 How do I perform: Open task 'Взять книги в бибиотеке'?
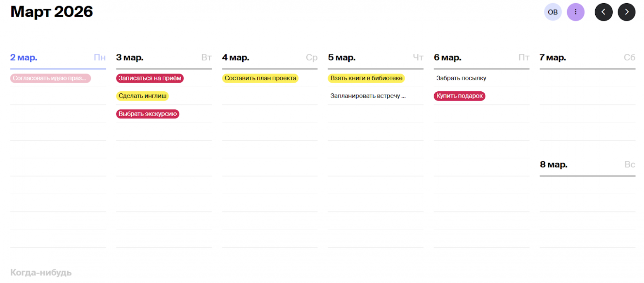click(x=366, y=78)
